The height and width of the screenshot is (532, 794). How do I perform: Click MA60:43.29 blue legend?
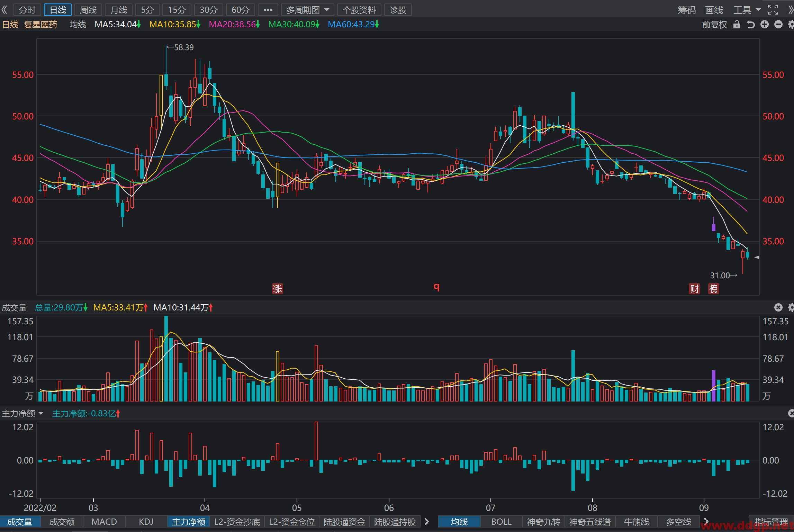353,25
